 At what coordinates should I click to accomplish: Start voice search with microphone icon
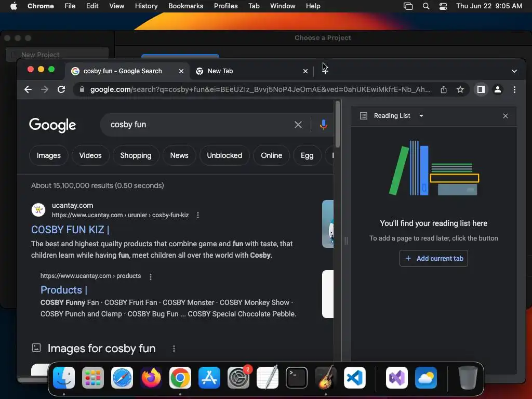tap(323, 125)
